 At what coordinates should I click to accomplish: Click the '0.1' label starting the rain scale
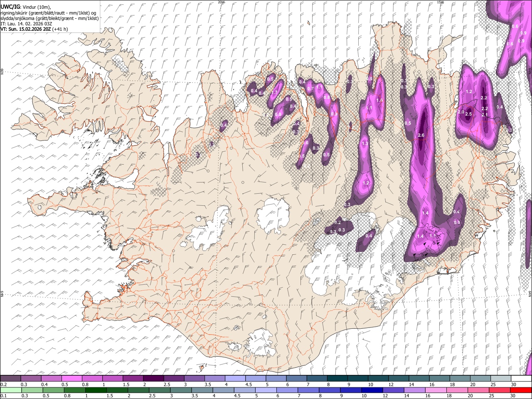tap(3, 396)
